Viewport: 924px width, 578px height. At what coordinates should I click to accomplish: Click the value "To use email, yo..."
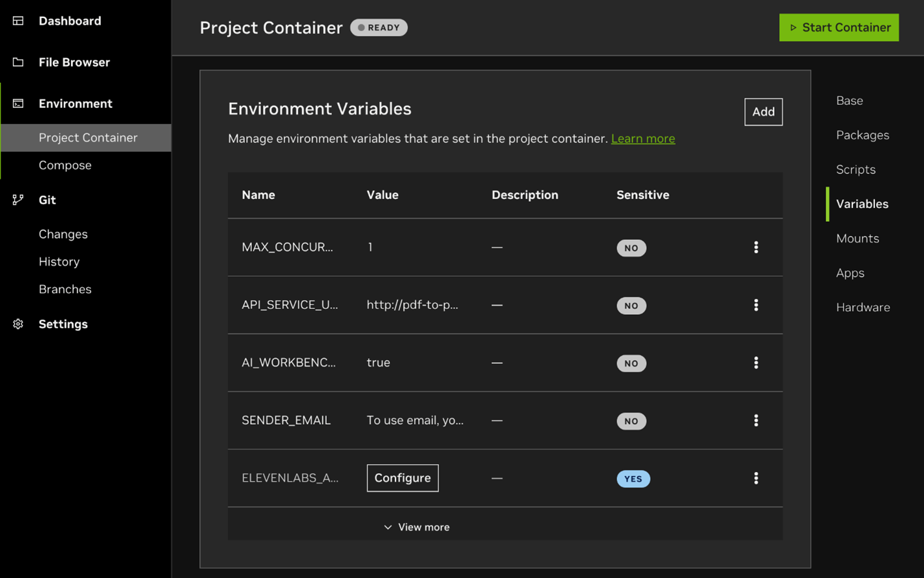point(415,420)
